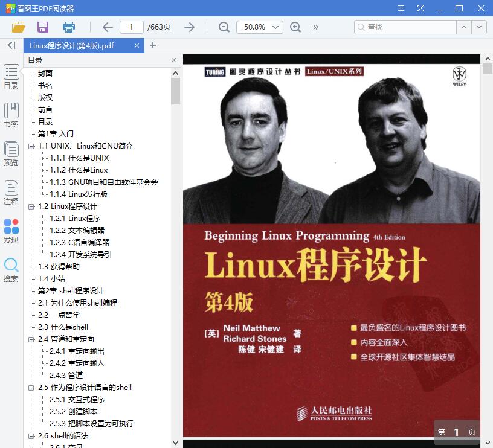This screenshot has width=493, height=448.
Task: Open the 注释 annotations panel
Action: click(x=11, y=193)
